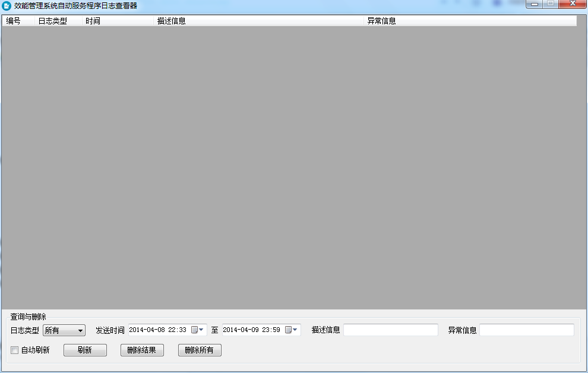Click the 查询与删除 group title

[x=28, y=317]
